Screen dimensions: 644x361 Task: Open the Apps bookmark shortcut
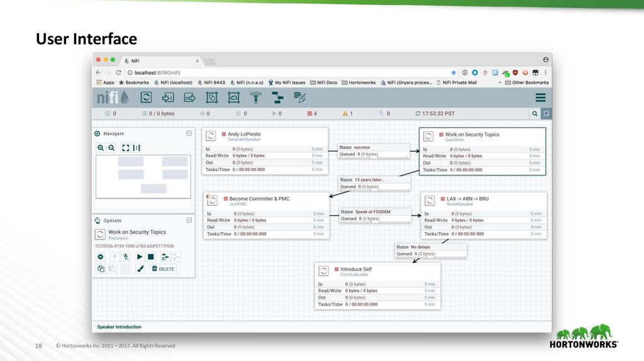tap(105, 82)
